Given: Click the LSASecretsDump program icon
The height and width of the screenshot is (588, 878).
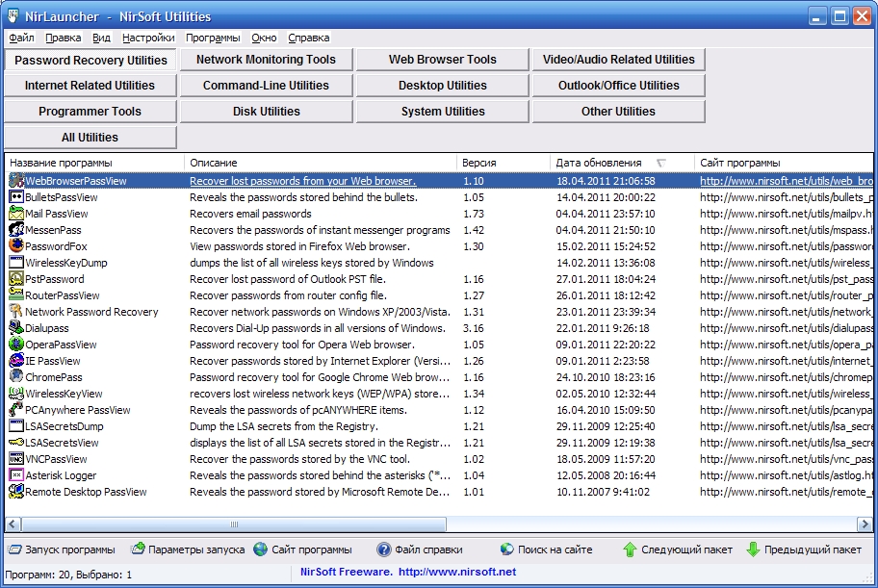Looking at the screenshot, I should (x=16, y=425).
